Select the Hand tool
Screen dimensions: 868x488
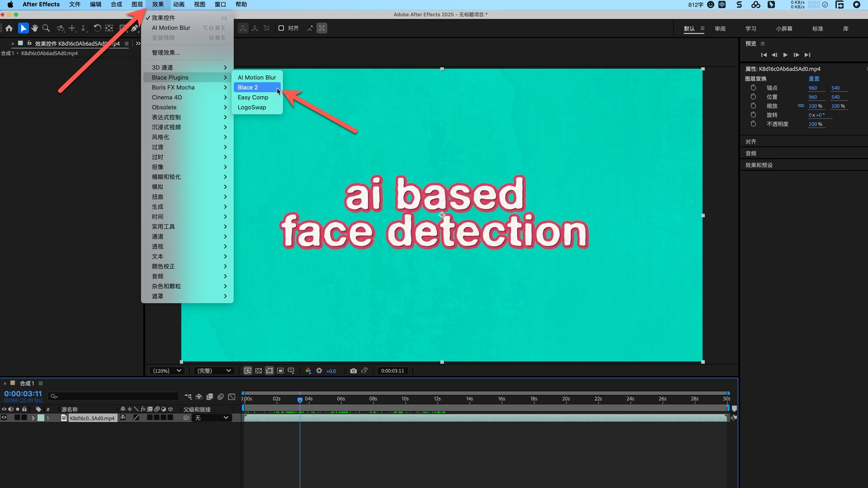pos(35,28)
